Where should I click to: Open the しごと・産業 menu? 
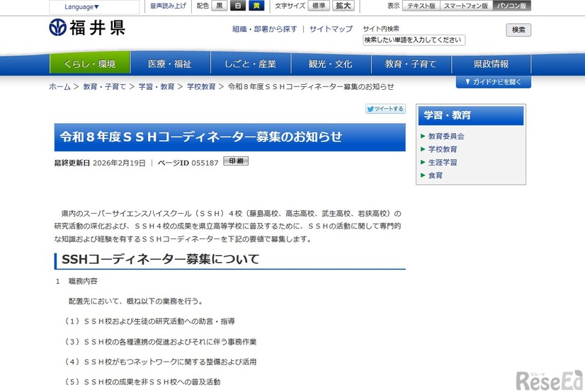tap(250, 64)
